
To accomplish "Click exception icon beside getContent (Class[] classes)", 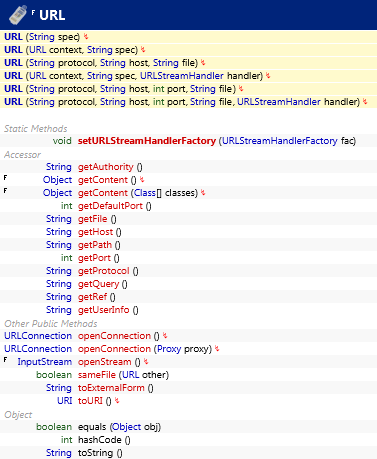I will pos(203,193).
